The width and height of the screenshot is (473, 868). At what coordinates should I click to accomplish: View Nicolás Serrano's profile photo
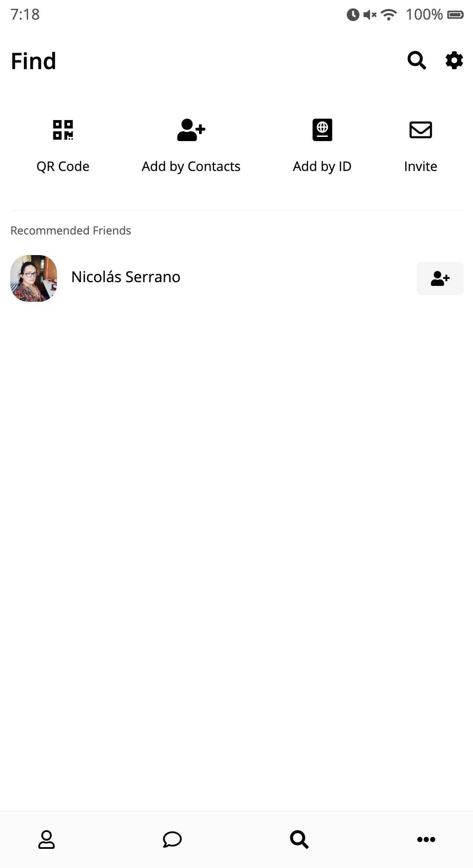click(x=34, y=278)
